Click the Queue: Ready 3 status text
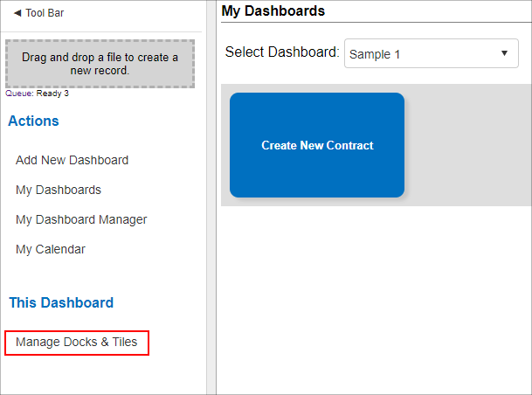This screenshot has height=395, width=532. pos(37,94)
